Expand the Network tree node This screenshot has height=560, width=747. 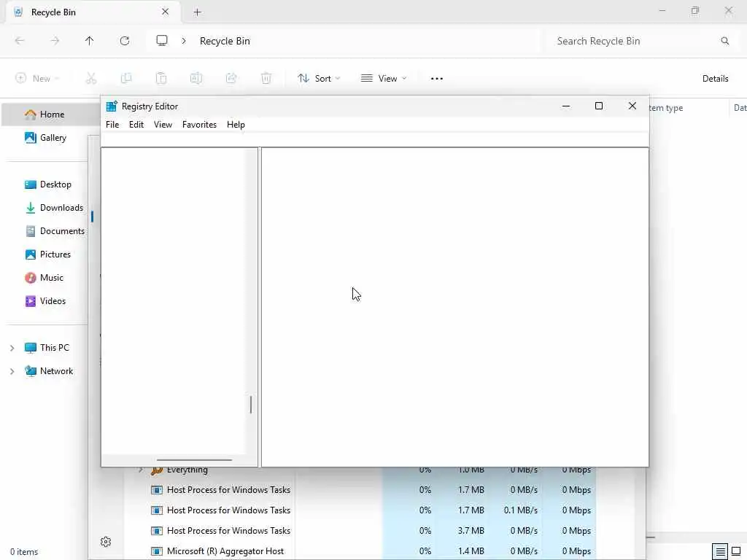tap(12, 371)
